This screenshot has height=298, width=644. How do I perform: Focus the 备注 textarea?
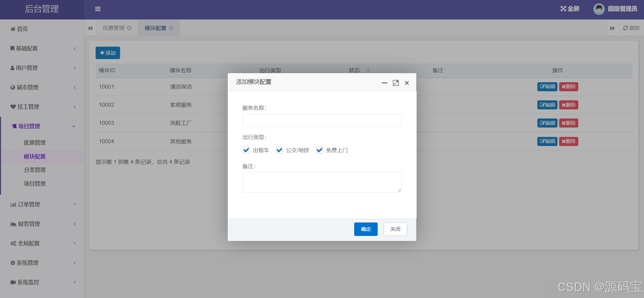pos(322,182)
